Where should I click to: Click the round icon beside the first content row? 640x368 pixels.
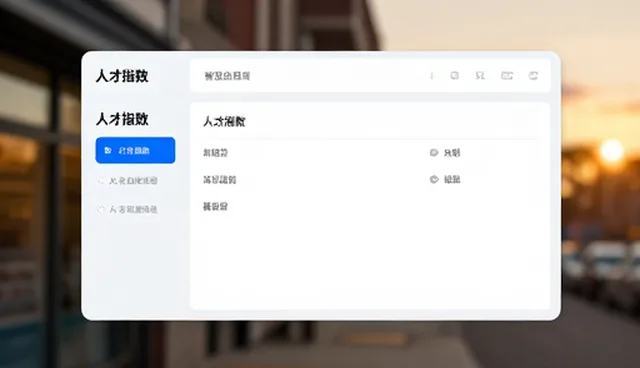434,153
